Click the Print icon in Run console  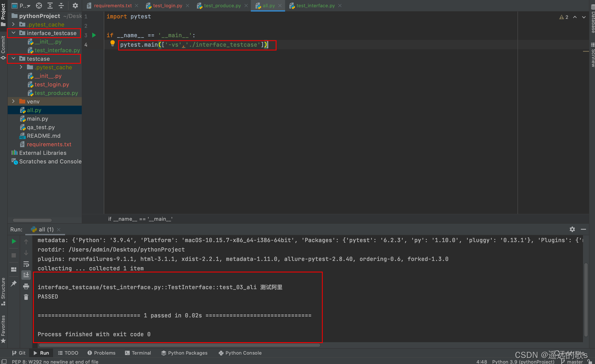[x=26, y=286]
